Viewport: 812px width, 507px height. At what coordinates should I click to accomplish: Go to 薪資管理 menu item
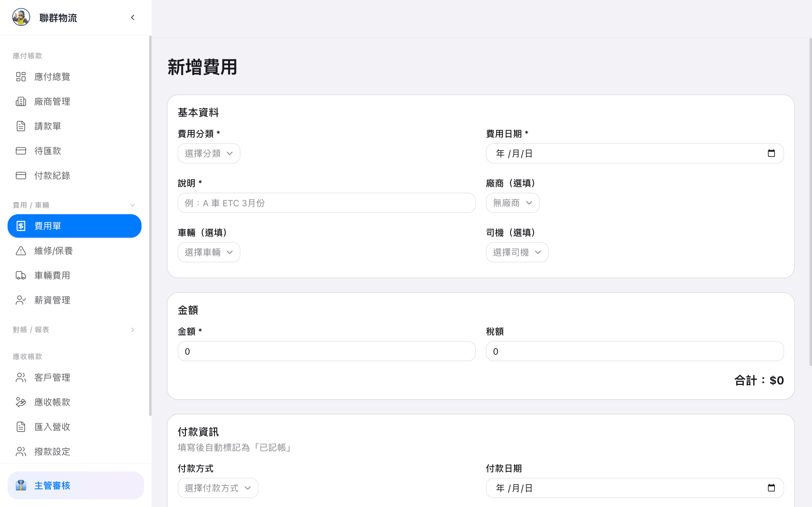point(52,300)
